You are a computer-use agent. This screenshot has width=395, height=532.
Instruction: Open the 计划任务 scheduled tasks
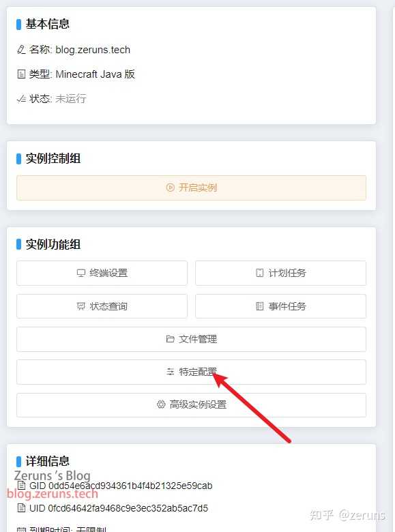click(x=280, y=273)
